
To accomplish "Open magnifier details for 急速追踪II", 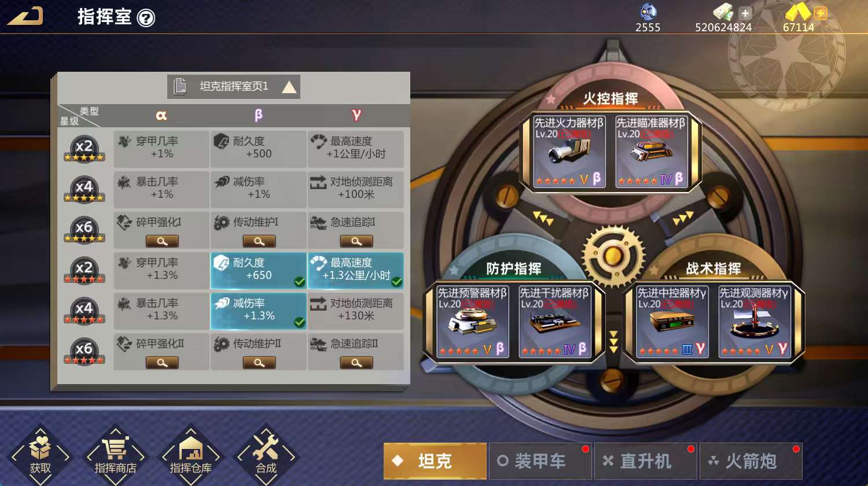I will click(356, 363).
